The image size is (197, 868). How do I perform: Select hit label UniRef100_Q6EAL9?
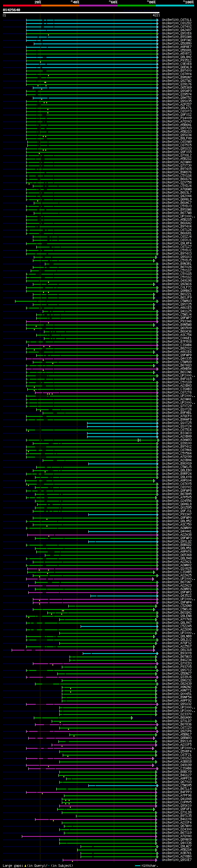pos(176,67)
